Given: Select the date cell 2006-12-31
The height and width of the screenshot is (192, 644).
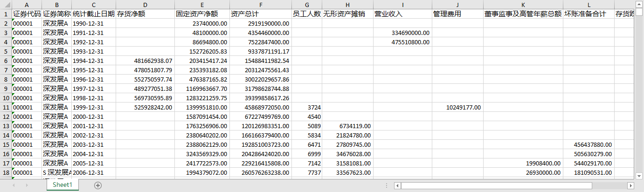Looking at the screenshot, I should click(x=93, y=172).
